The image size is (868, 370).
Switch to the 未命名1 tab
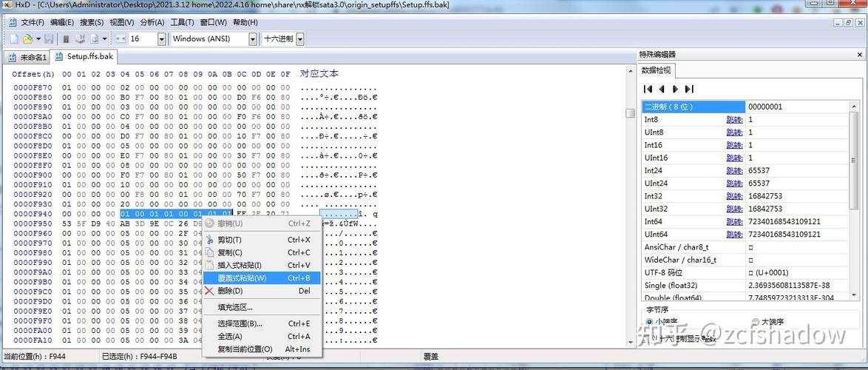coord(27,57)
